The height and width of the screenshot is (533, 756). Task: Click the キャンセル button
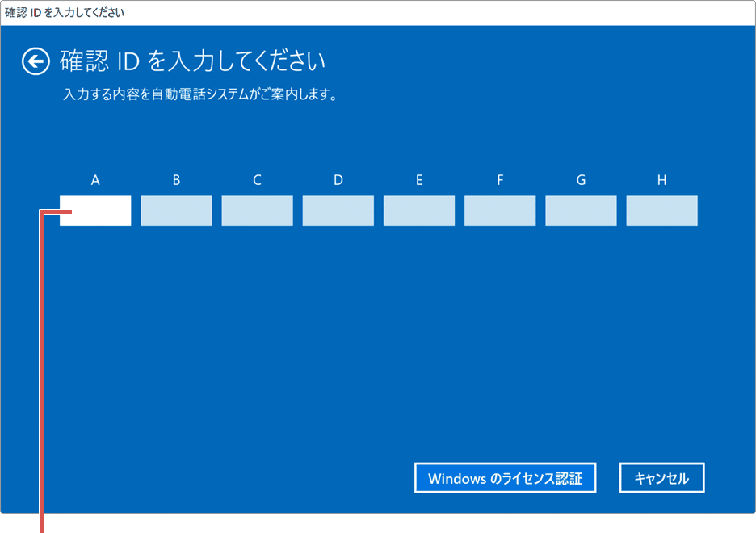[661, 477]
